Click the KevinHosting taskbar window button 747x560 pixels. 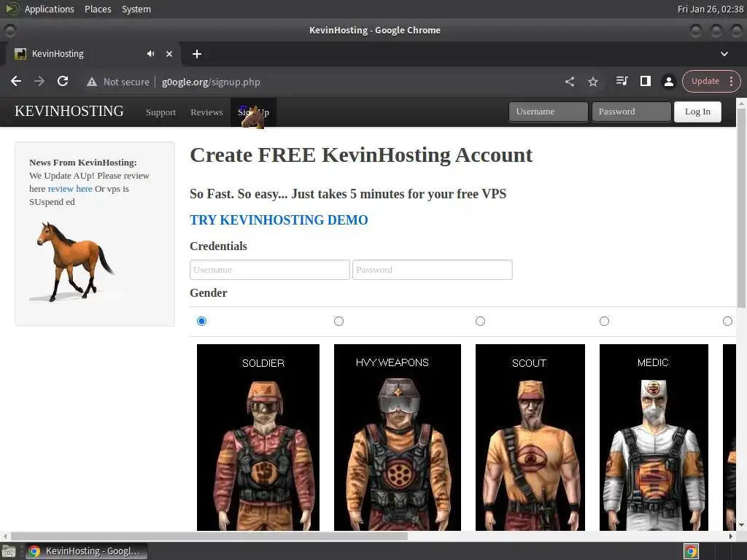pos(86,551)
